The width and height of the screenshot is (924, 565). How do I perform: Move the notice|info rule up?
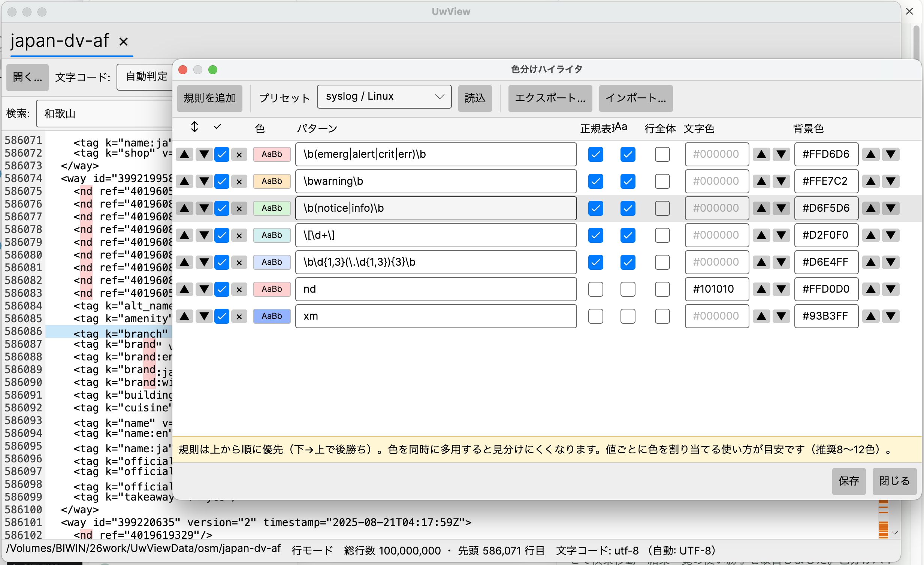(184, 208)
